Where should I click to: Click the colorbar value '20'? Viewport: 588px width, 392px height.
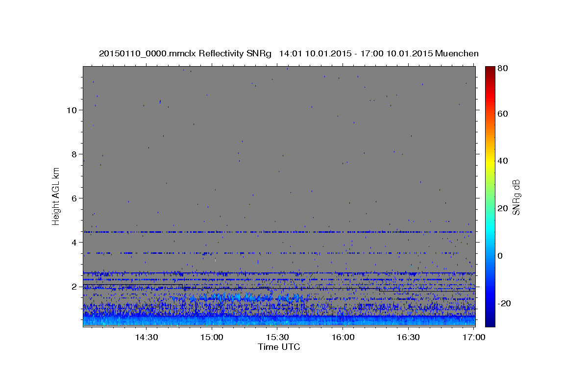(503, 208)
